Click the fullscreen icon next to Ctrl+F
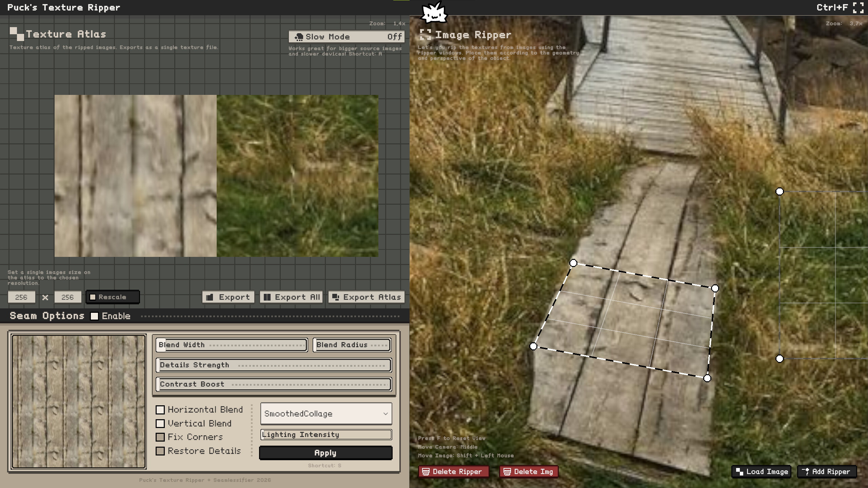868x488 pixels. click(858, 7)
